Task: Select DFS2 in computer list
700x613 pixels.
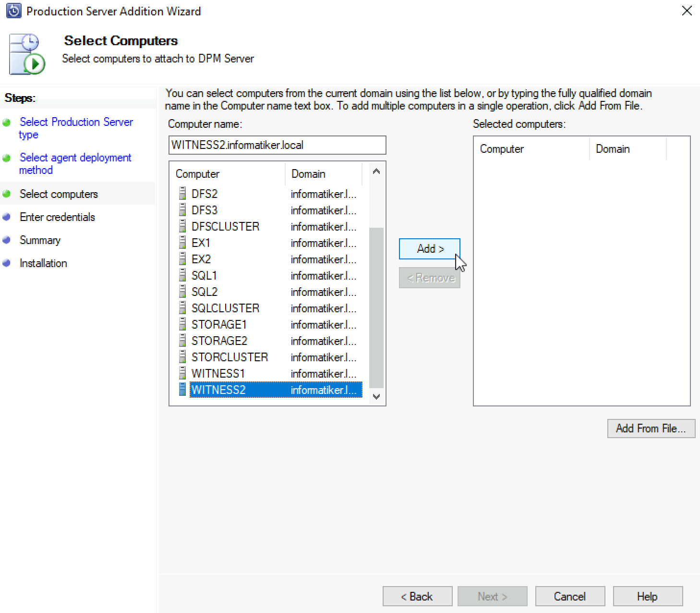Action: coord(269,194)
